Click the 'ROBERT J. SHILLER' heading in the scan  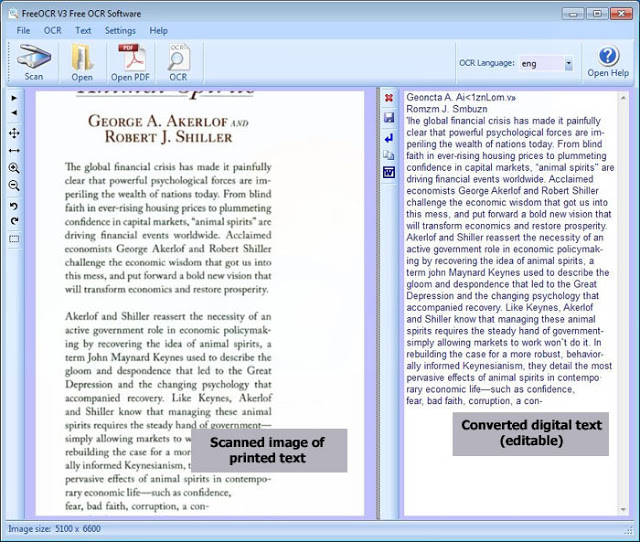point(168,137)
